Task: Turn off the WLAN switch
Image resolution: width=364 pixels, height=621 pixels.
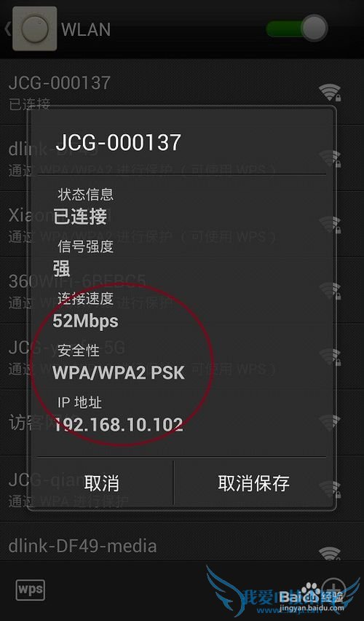Action: (x=297, y=28)
